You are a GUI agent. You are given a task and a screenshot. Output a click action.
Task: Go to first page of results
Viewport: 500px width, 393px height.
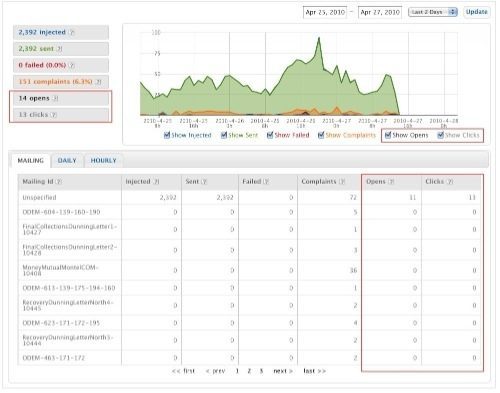[x=183, y=371]
